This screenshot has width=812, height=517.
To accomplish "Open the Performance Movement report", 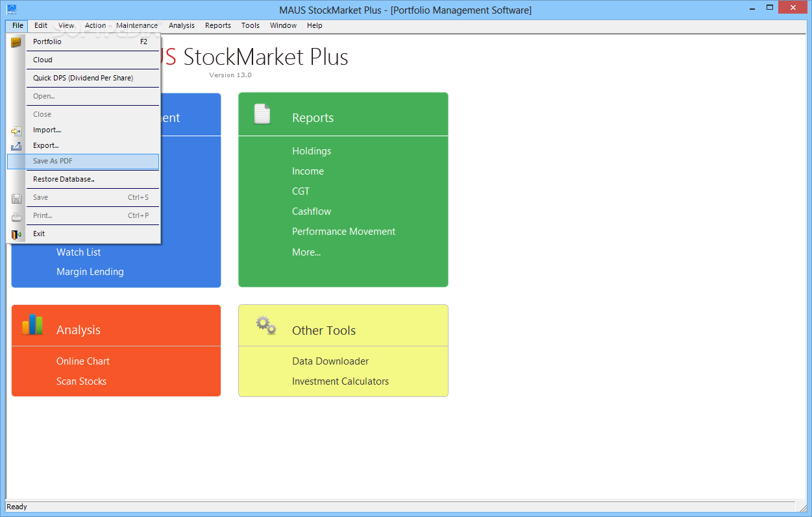I will pyautogui.click(x=343, y=232).
